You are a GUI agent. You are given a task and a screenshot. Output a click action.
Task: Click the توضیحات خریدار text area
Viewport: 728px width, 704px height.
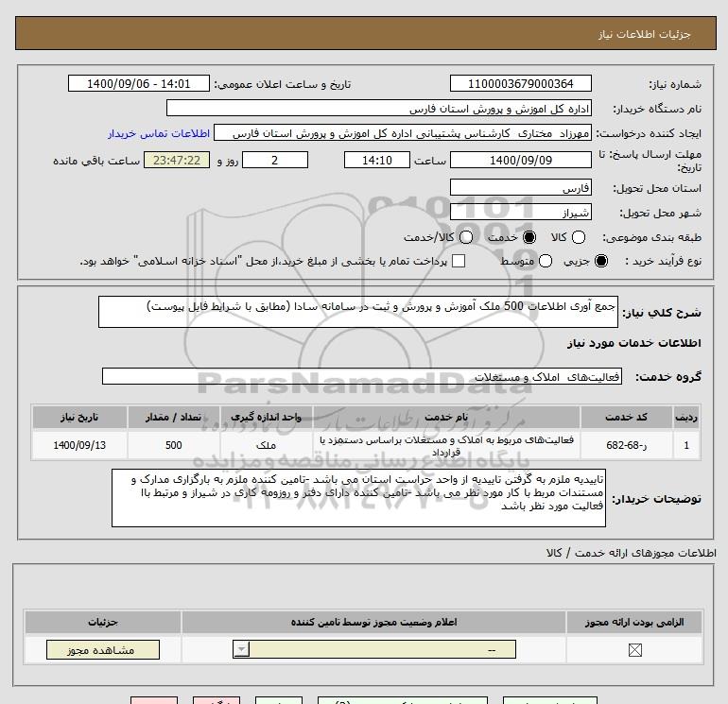[x=358, y=498]
